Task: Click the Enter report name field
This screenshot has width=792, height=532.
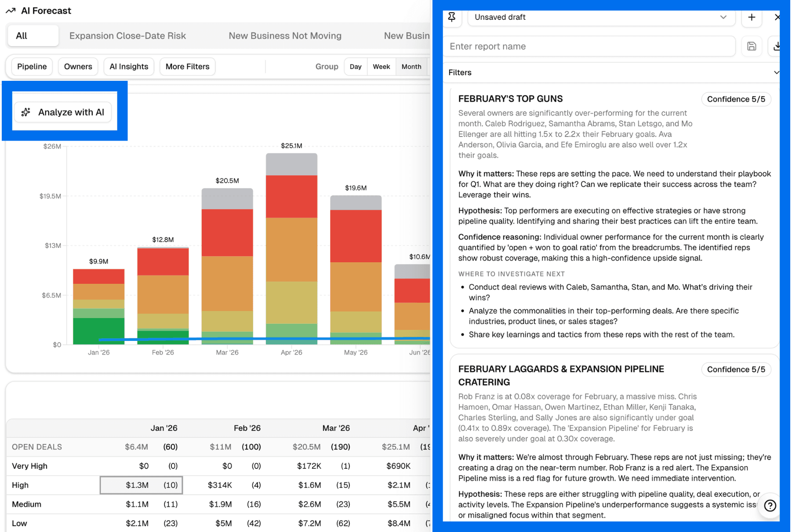Action: 589,46
